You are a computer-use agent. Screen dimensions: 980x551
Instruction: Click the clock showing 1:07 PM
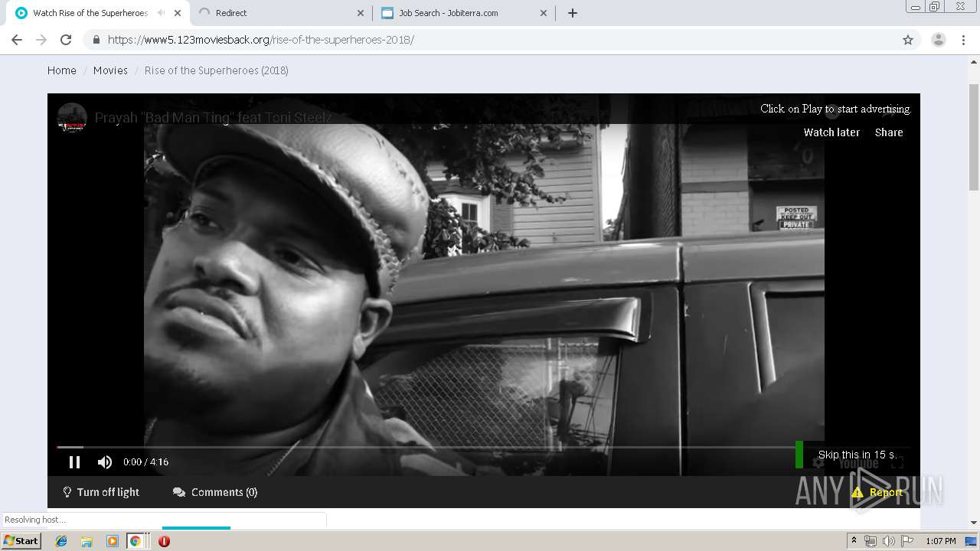(941, 541)
